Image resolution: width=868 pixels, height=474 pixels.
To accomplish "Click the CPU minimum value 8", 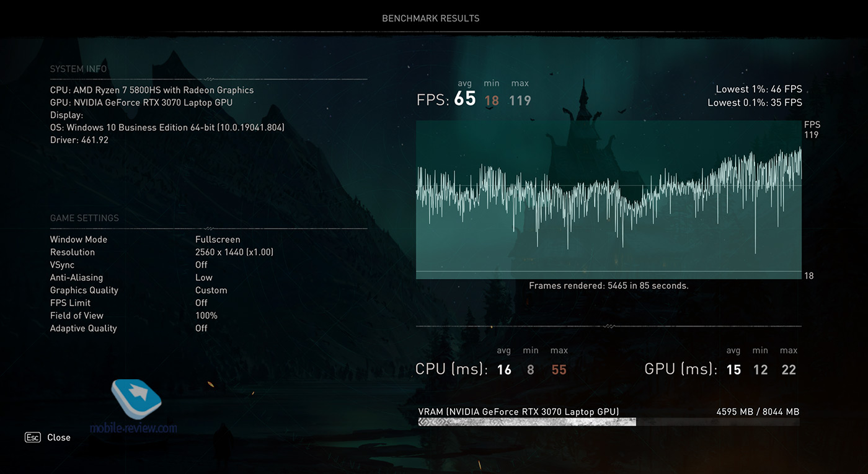I will [x=531, y=370].
